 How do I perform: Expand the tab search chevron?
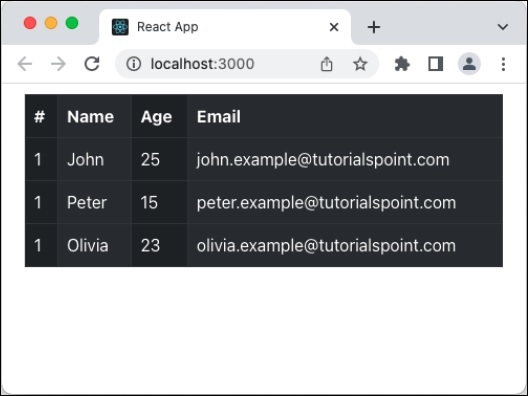tap(502, 27)
